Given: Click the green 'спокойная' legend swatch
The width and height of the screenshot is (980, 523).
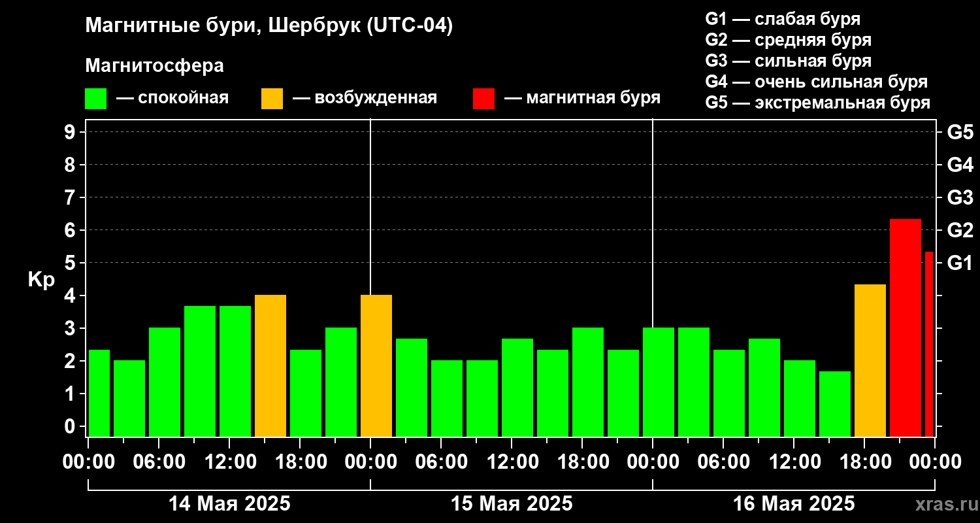Looking at the screenshot, I should pos(95,99).
